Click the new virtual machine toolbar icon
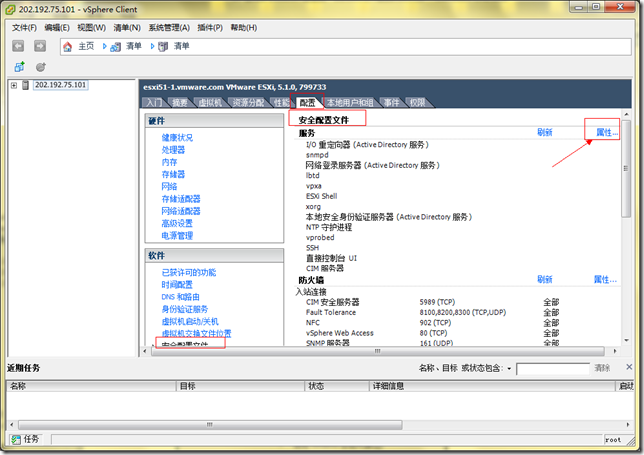 tap(19, 67)
